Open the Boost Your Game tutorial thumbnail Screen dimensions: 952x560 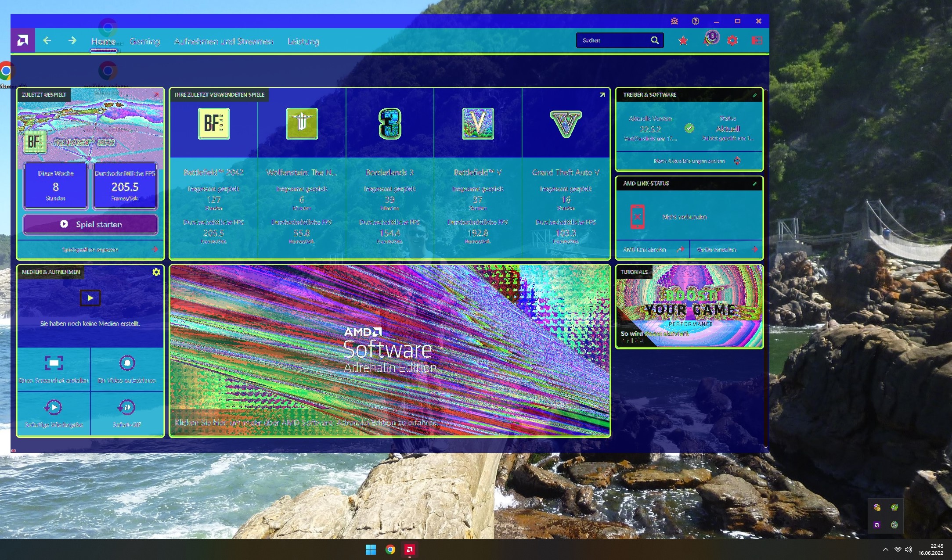pos(689,307)
